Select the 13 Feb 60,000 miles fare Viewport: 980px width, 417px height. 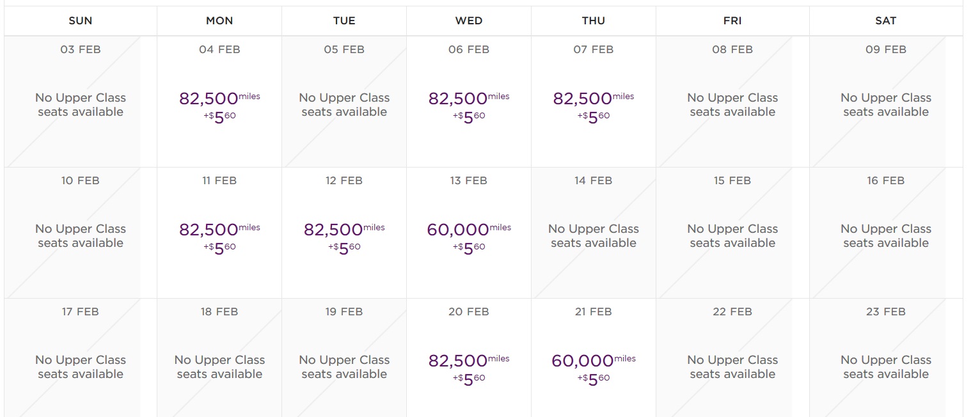(x=469, y=238)
